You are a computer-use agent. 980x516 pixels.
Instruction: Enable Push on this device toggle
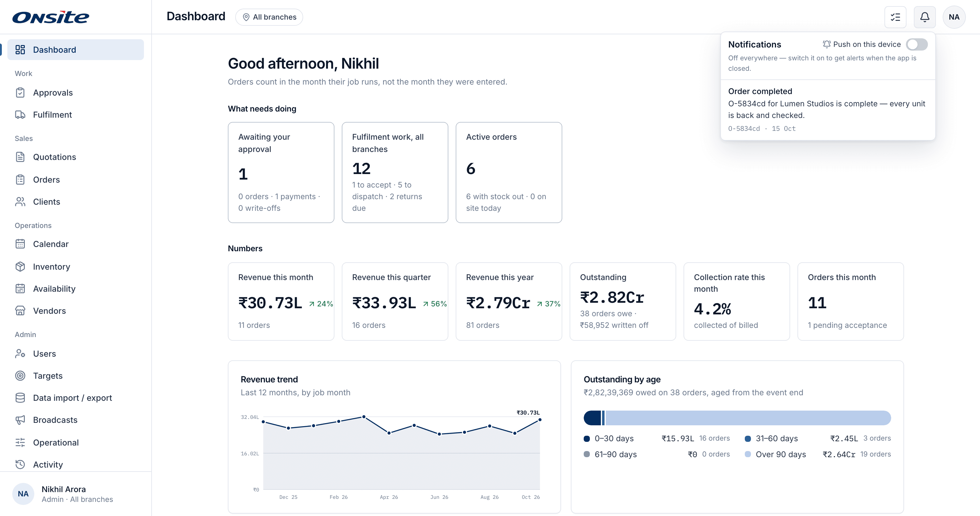917,44
